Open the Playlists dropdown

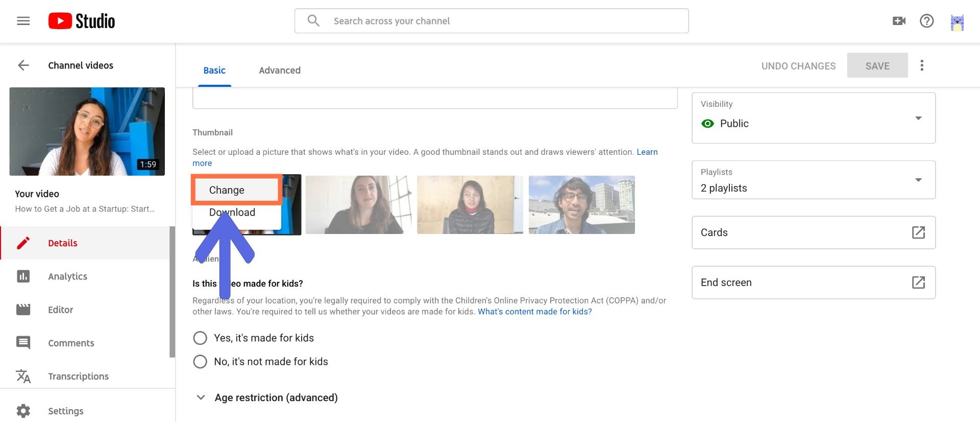coord(813,180)
